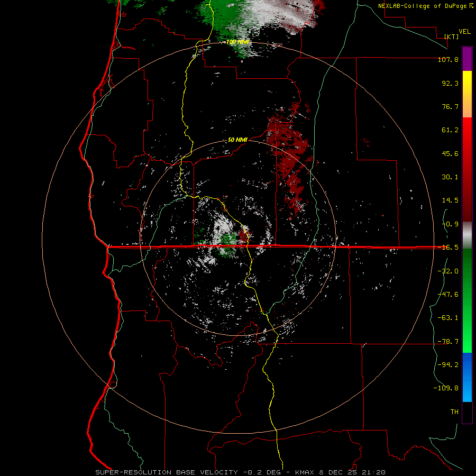Click the 61.2 legend value
Screen dimensions: 476x476
(x=450, y=130)
